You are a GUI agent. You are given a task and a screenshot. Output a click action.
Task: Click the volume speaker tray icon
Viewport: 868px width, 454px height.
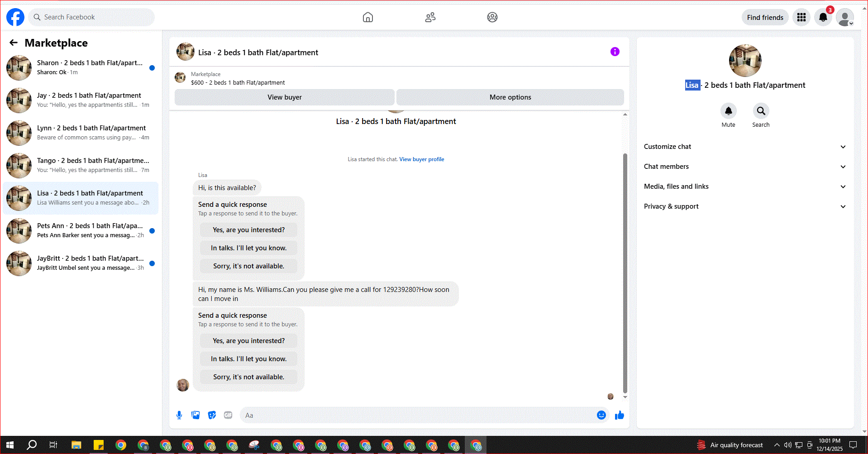787,445
